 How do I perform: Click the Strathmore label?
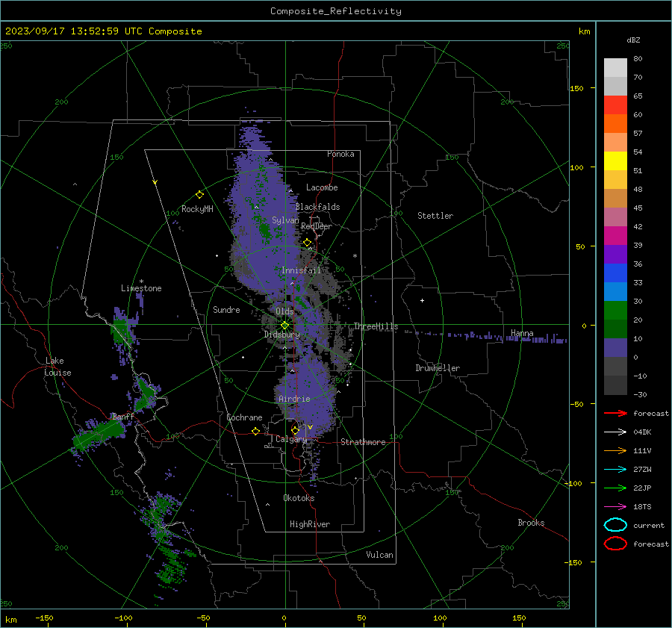pyautogui.click(x=363, y=442)
